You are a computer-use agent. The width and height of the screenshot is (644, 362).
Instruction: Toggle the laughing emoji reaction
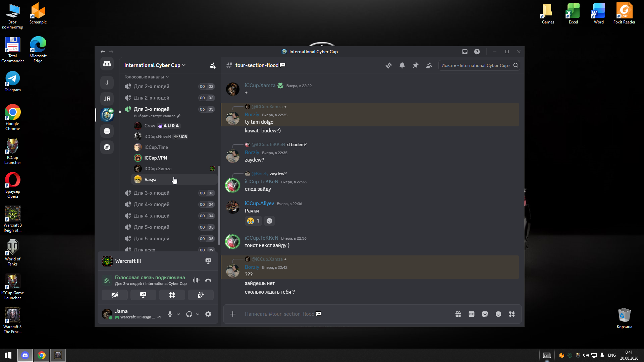click(x=253, y=221)
